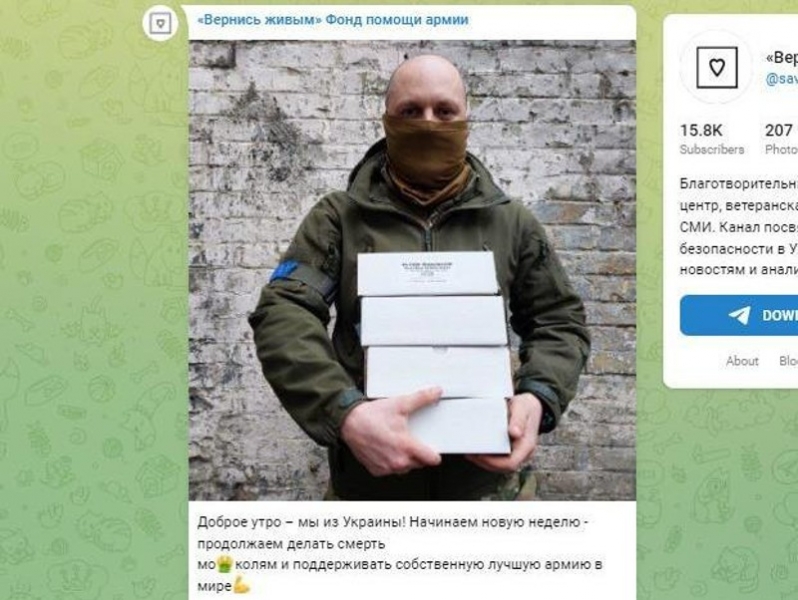The image size is (798, 600).
Task: Click the small channel avatar beside the post
Action: click(160, 23)
